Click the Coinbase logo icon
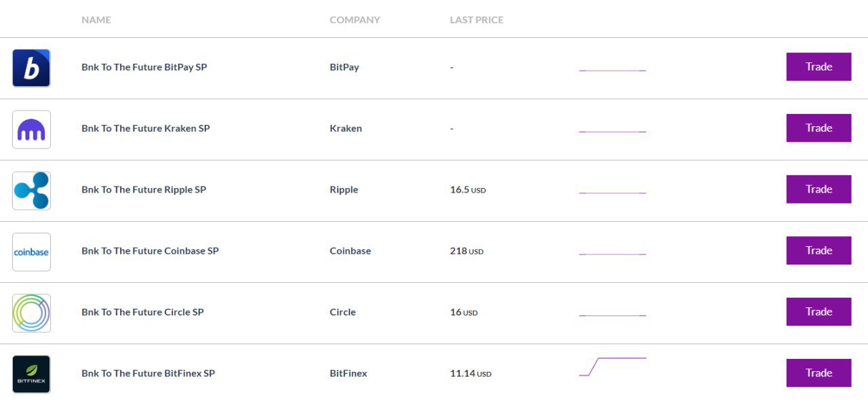The image size is (868, 403). [x=31, y=252]
